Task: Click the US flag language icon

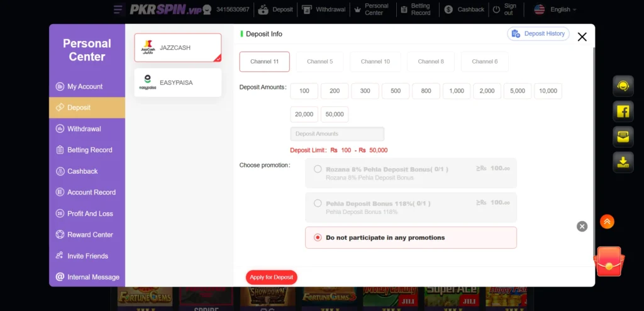Action: click(x=539, y=9)
